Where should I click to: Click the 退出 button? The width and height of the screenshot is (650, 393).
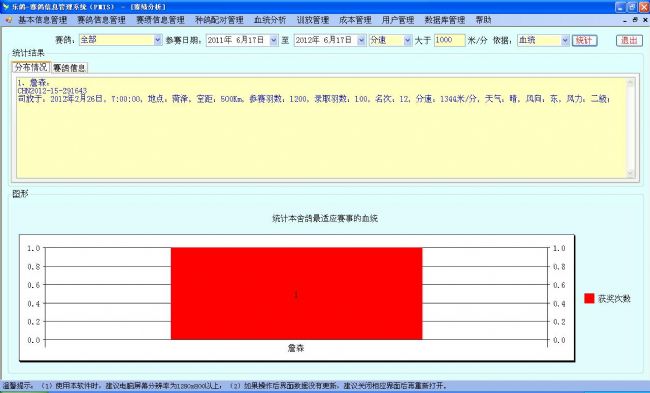[x=629, y=40]
